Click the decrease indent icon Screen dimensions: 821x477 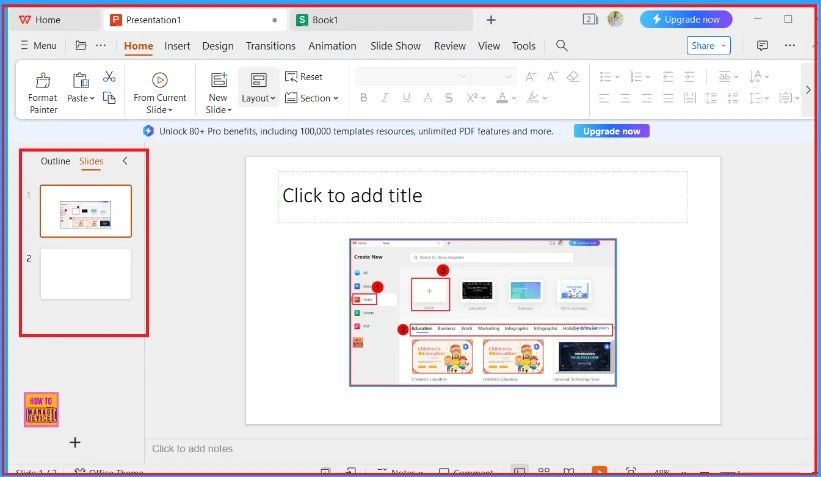click(668, 76)
